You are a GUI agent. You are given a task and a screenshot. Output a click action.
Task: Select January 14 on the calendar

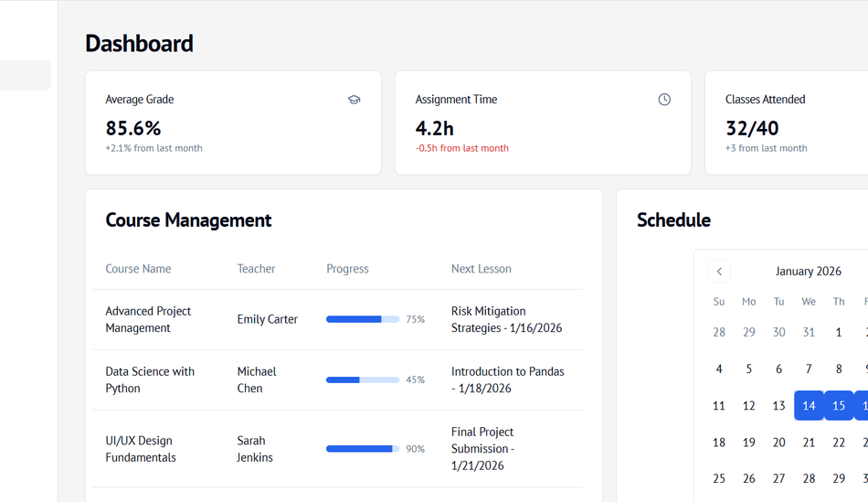click(809, 406)
